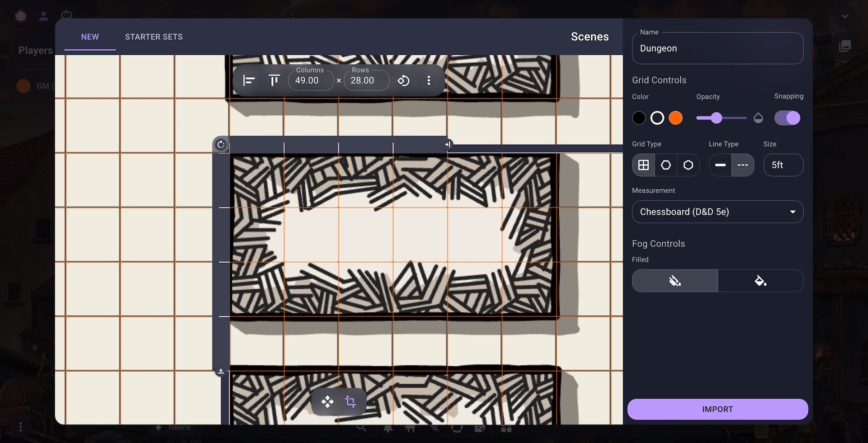This screenshot has width=868, height=443.
Task: Click the Grid Controls heading
Action: tap(659, 80)
